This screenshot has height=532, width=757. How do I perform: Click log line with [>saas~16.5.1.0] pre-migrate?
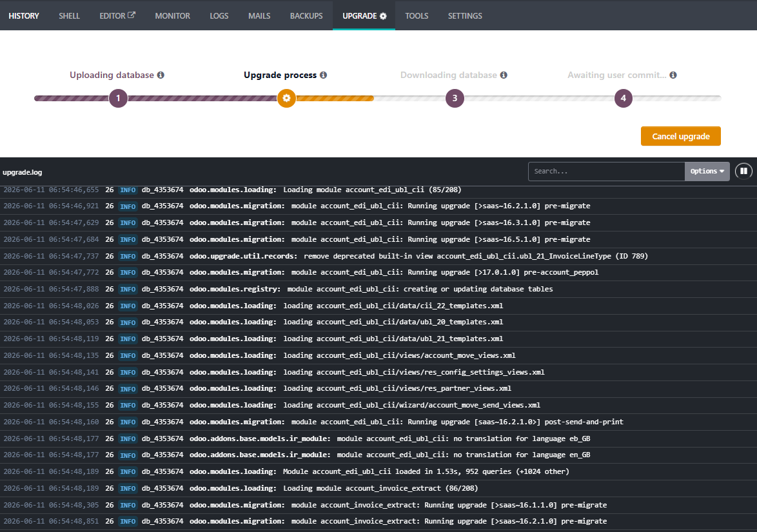tap(378, 239)
